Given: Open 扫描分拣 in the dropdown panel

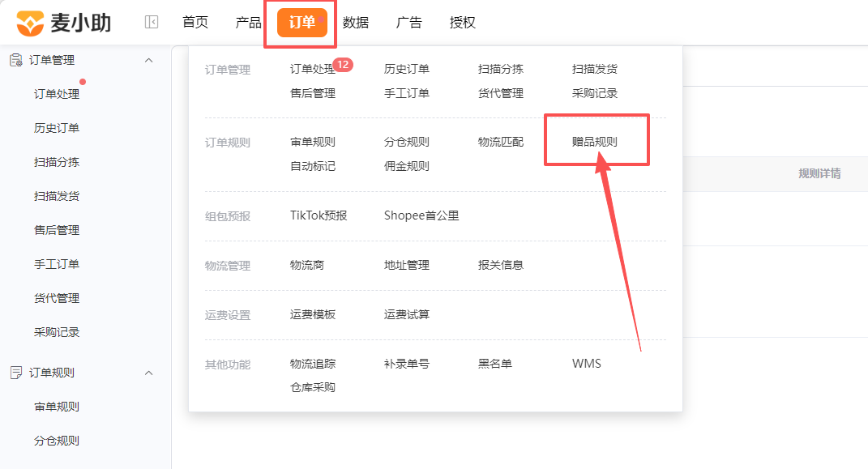Looking at the screenshot, I should tap(501, 69).
